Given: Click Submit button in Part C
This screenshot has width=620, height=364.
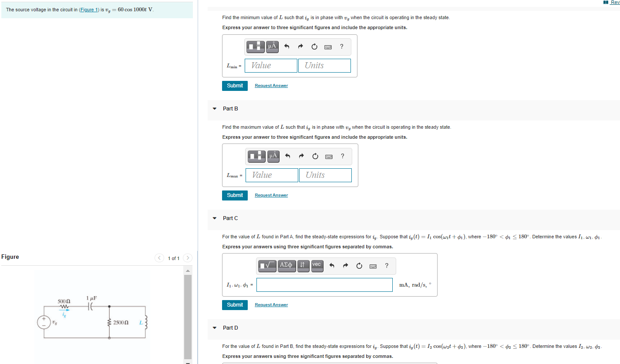Looking at the screenshot, I should [235, 305].
